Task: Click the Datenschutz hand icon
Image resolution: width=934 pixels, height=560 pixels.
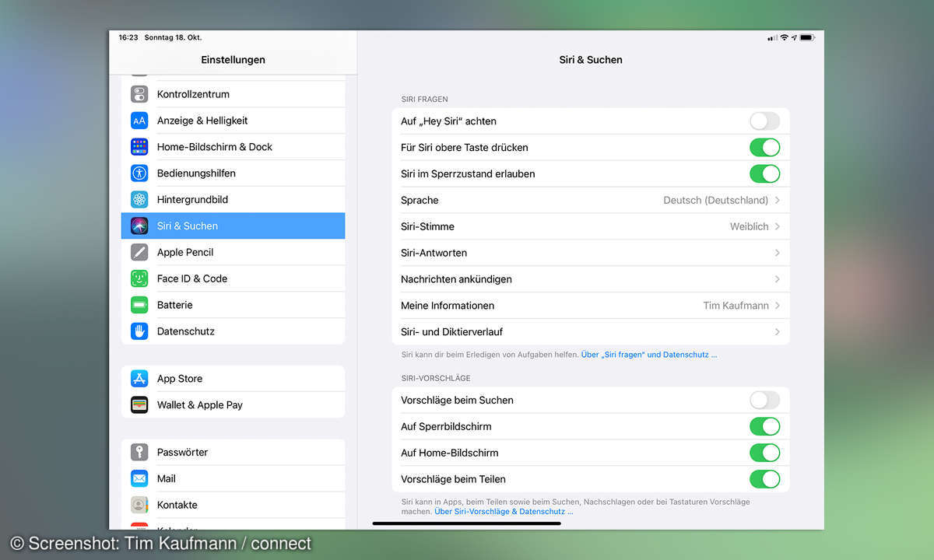Action: click(139, 331)
